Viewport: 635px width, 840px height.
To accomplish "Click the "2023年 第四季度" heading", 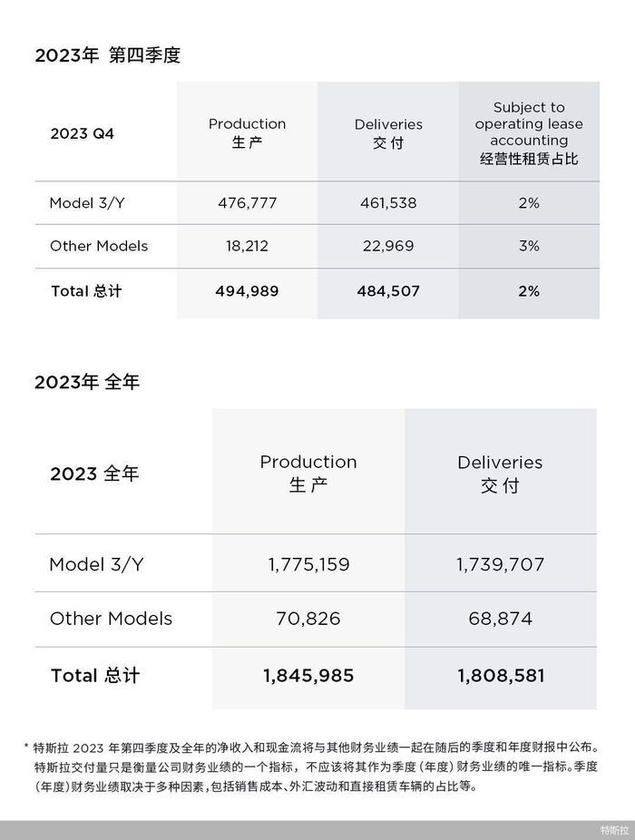I will click(x=108, y=55).
